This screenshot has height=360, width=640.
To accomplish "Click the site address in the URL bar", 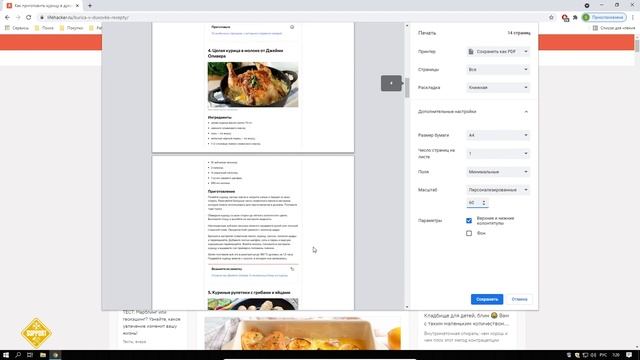I will 88,18.
